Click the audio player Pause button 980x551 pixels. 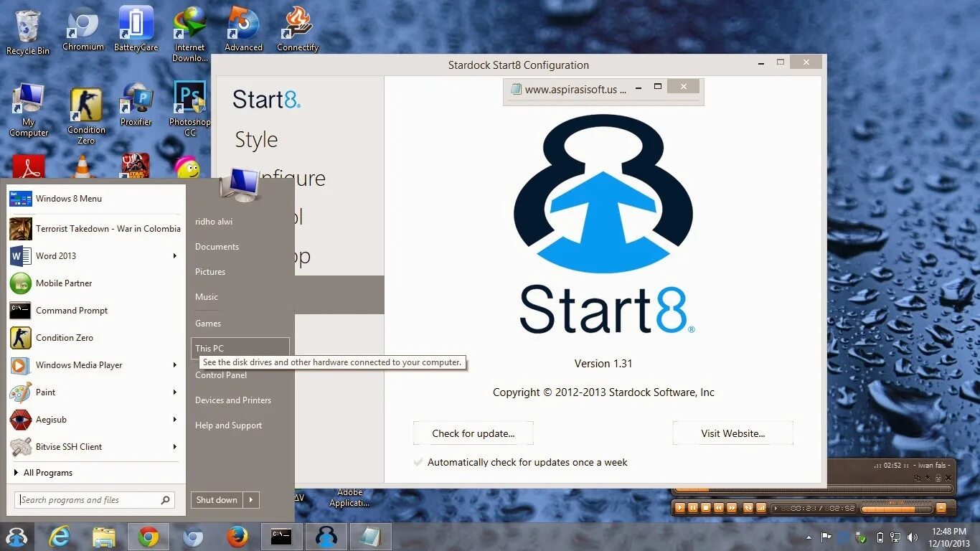click(x=693, y=508)
